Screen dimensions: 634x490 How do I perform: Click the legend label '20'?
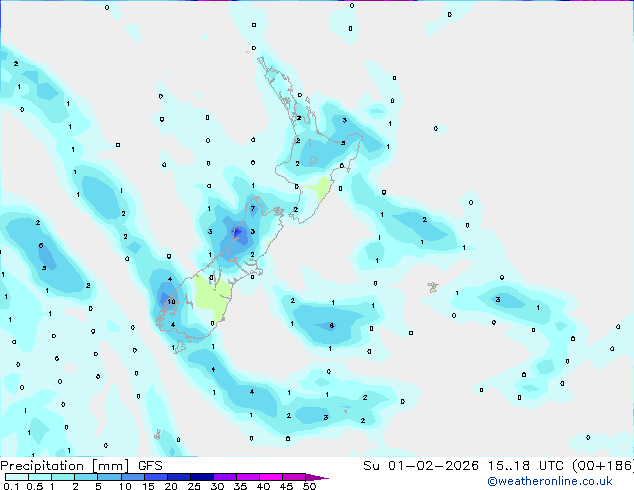pyautogui.click(x=171, y=486)
